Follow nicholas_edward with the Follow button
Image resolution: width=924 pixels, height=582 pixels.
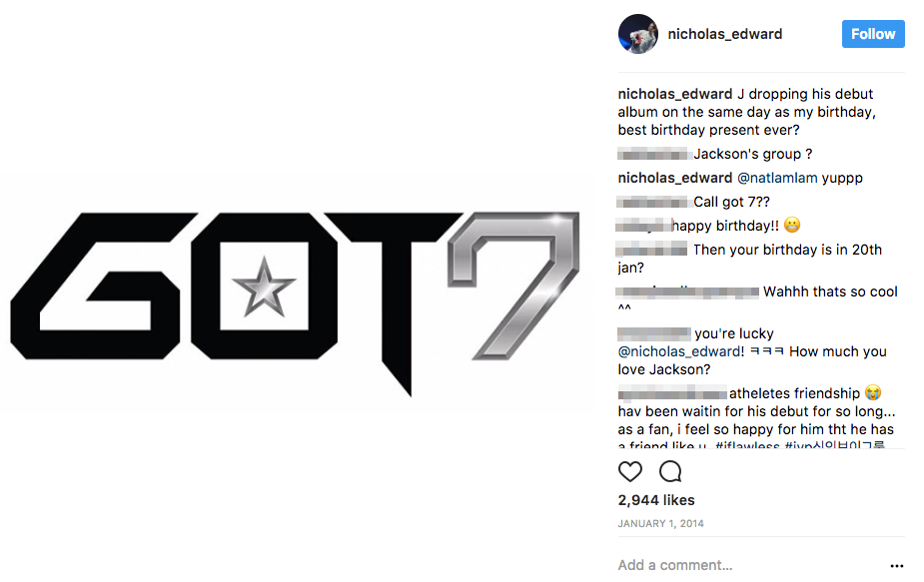tap(873, 34)
